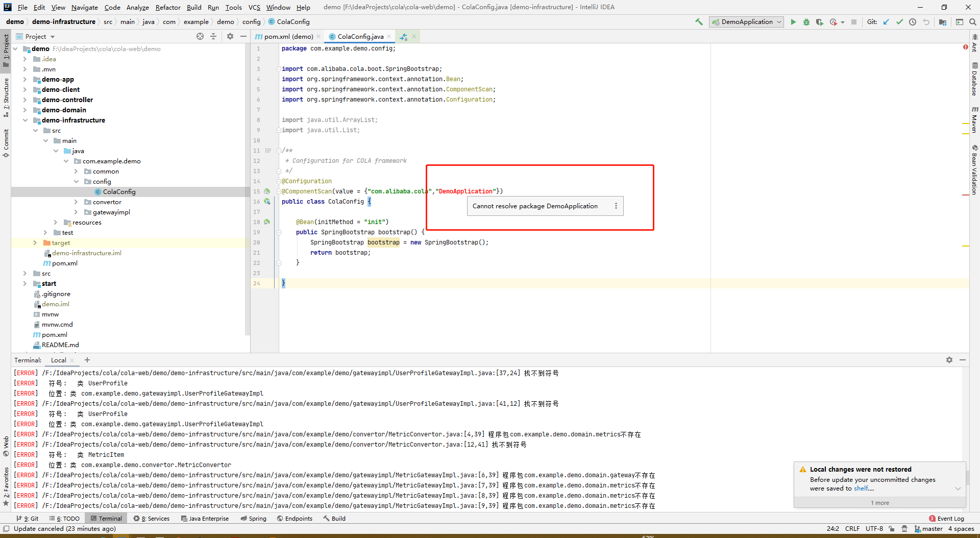Open the Search Everywhere magnifier icon

[973, 22]
